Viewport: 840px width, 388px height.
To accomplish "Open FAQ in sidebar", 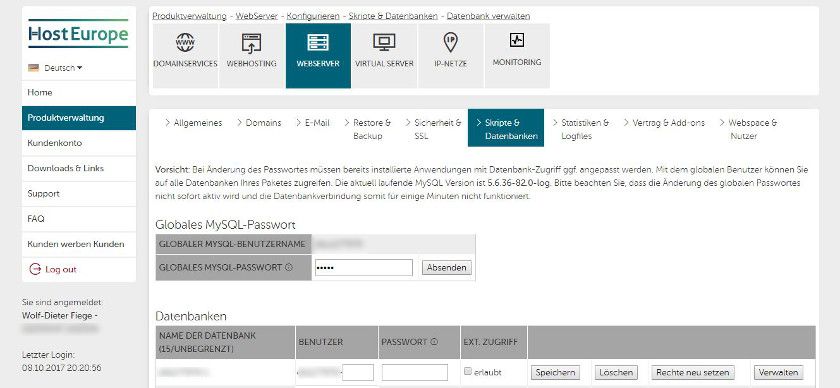I will point(79,219).
